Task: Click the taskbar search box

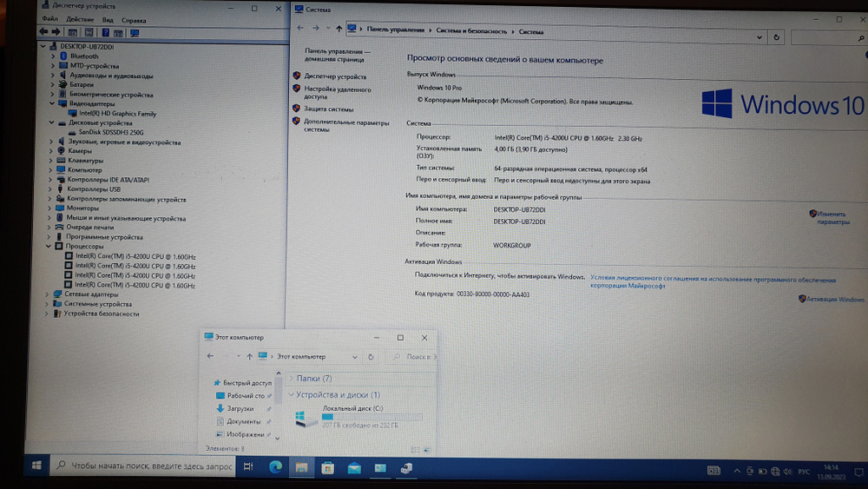Action: [x=142, y=466]
